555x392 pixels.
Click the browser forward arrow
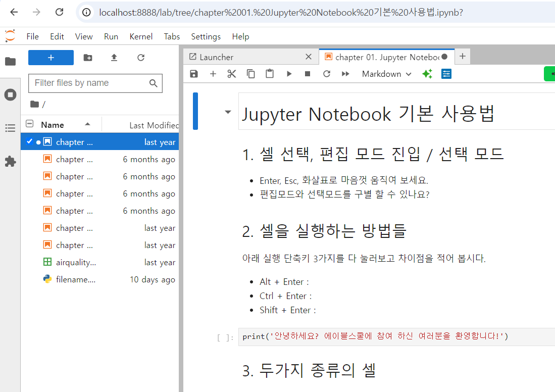coord(36,12)
